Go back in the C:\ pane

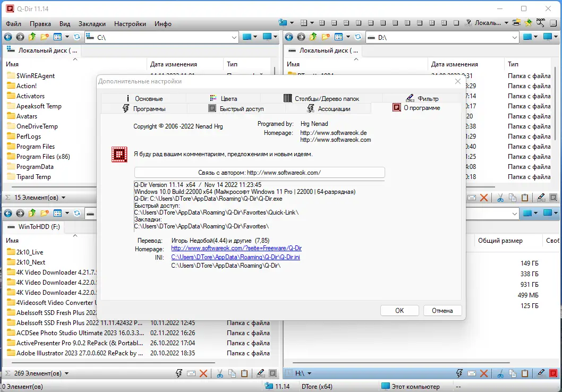click(x=8, y=37)
